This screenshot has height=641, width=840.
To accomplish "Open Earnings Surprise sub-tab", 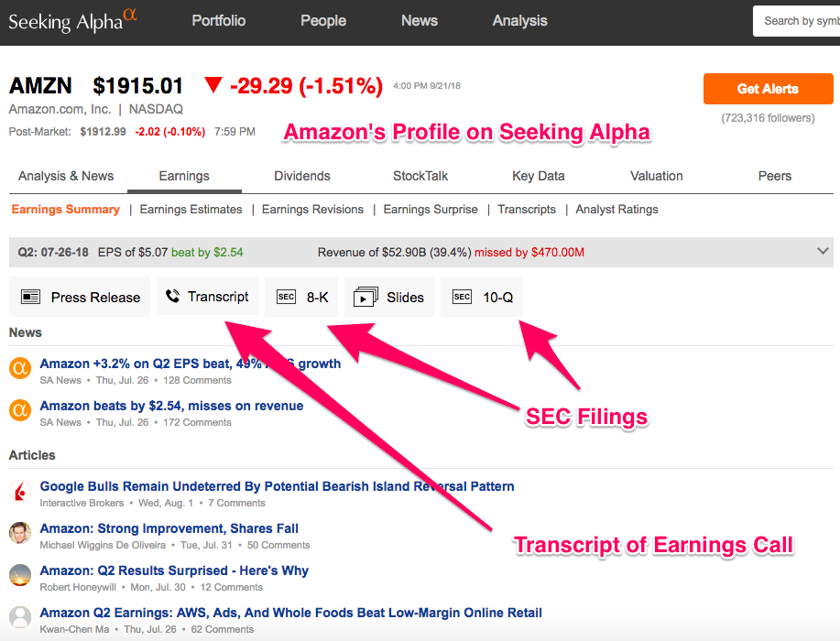I will pos(431,210).
